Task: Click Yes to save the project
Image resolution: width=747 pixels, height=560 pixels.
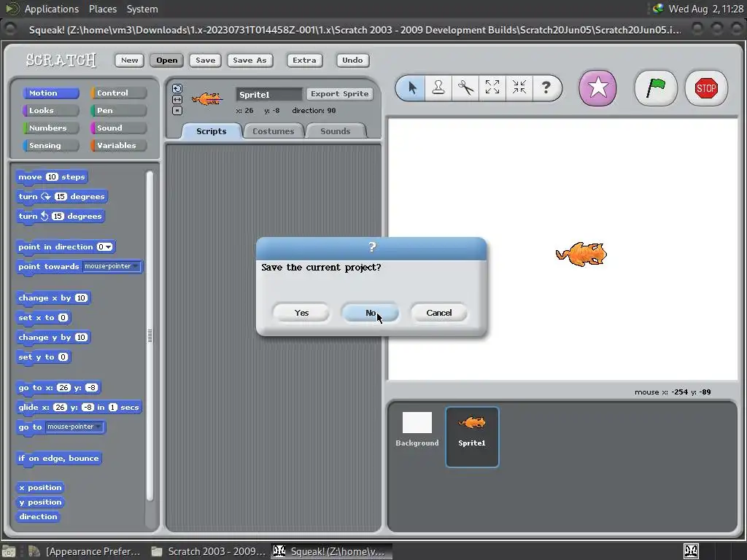Action: tap(301, 313)
